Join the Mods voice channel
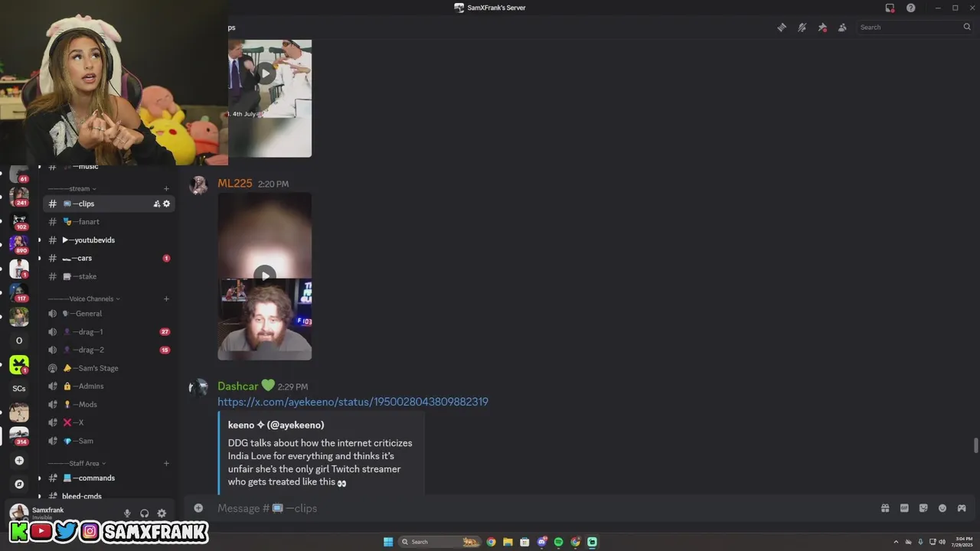980x551 pixels. tap(107, 405)
